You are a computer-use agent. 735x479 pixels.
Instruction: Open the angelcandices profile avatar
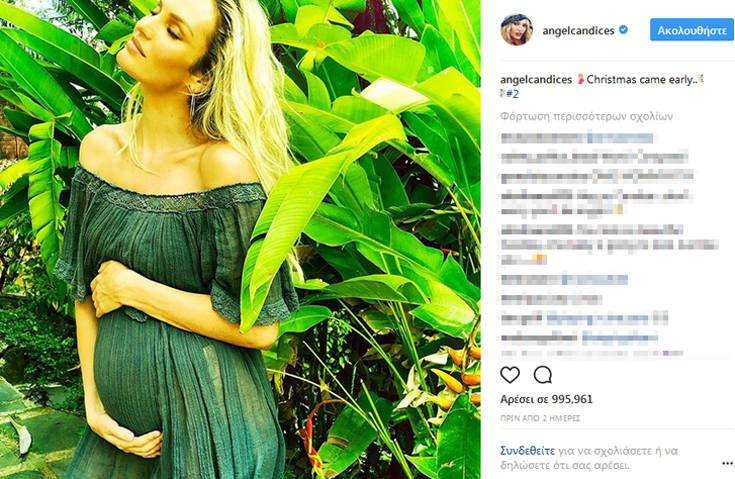tap(517, 30)
